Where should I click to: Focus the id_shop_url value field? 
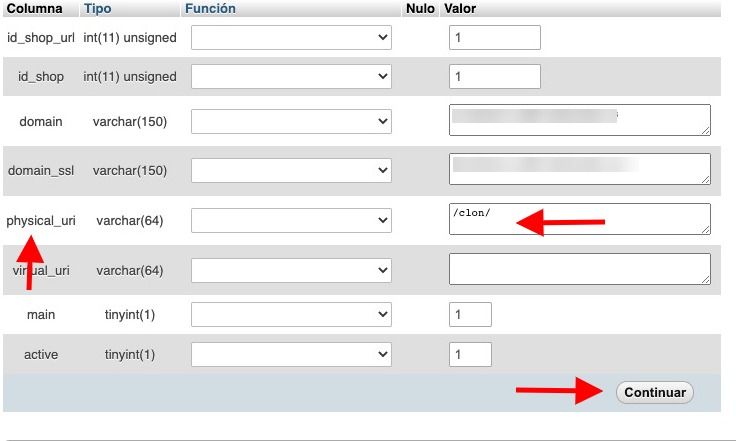pyautogui.click(x=495, y=38)
